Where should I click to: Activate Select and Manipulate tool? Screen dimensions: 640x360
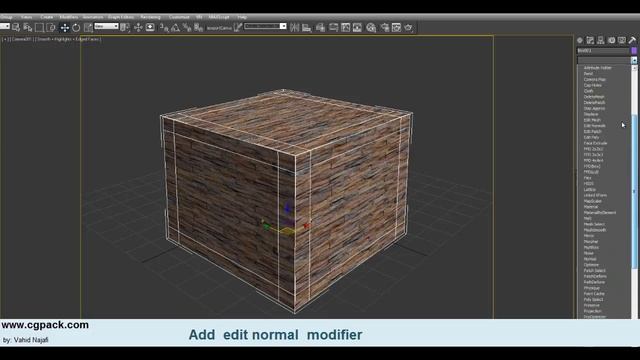point(138,27)
